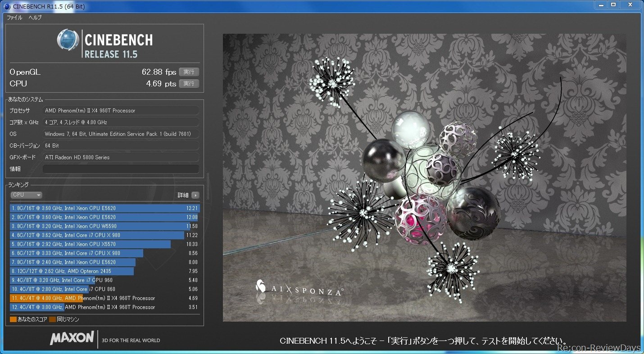Open the ヘルプ menu
This screenshot has width=644, height=354.
(x=35, y=18)
